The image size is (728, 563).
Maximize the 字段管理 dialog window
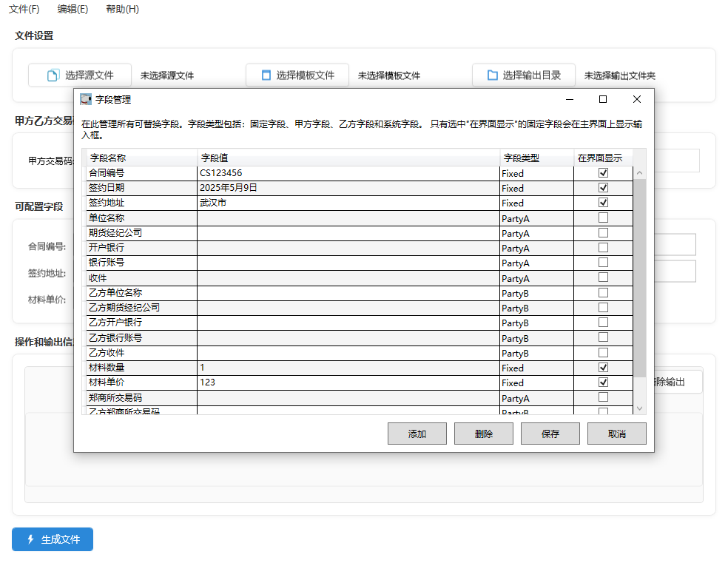pos(602,99)
